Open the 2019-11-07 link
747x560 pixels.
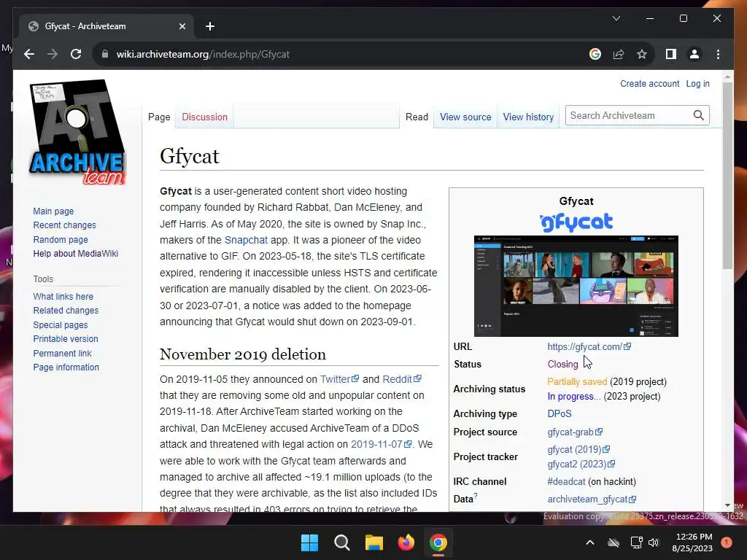[x=381, y=444]
